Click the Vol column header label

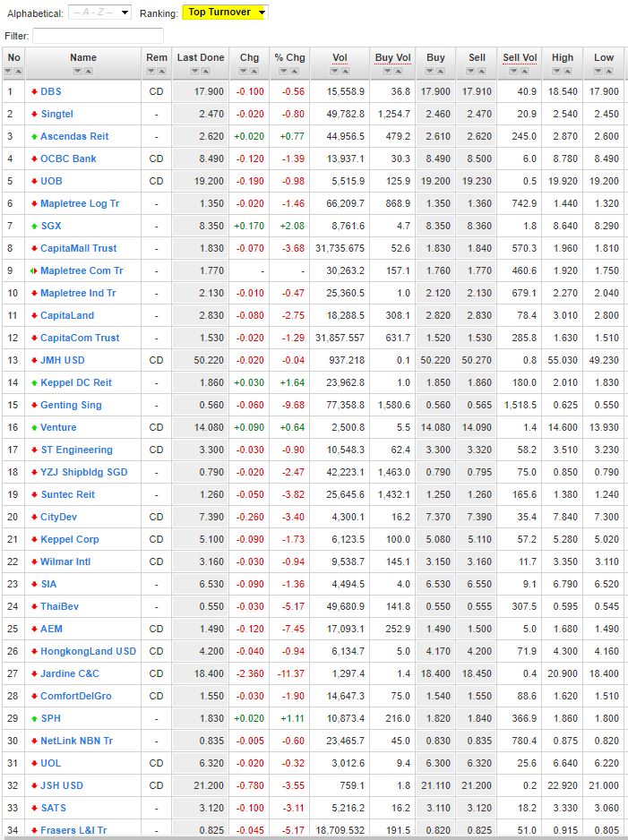(340, 58)
